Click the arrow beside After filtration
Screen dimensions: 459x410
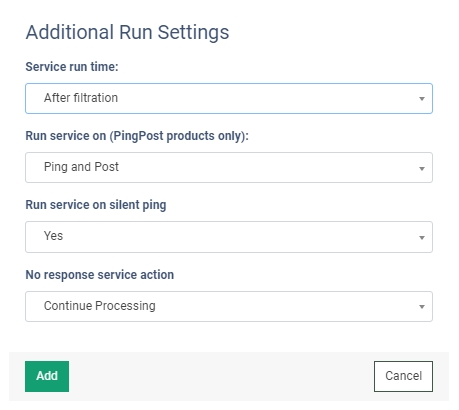point(422,99)
